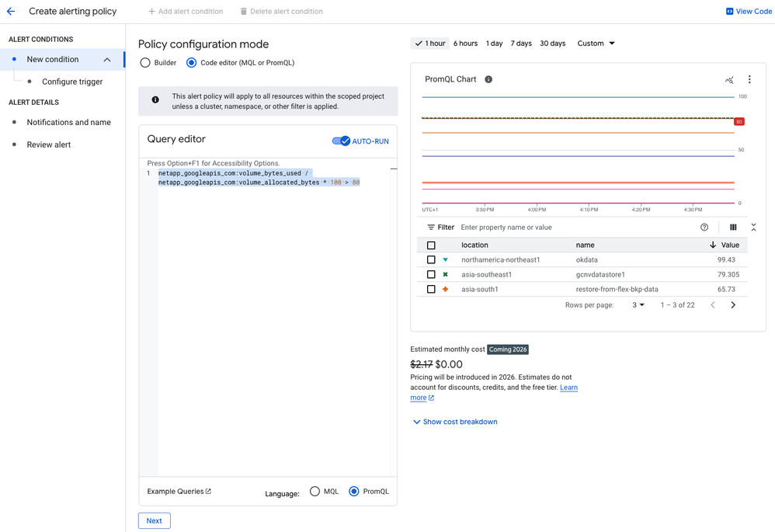
Task: Toggle the AUTO-RUN switch
Action: pos(341,141)
